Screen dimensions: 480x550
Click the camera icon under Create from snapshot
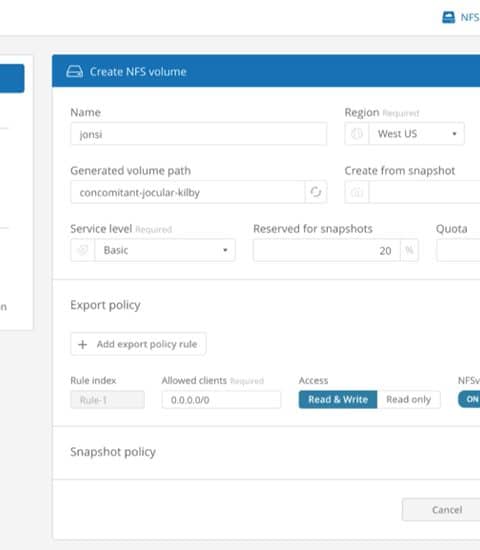[357, 192]
